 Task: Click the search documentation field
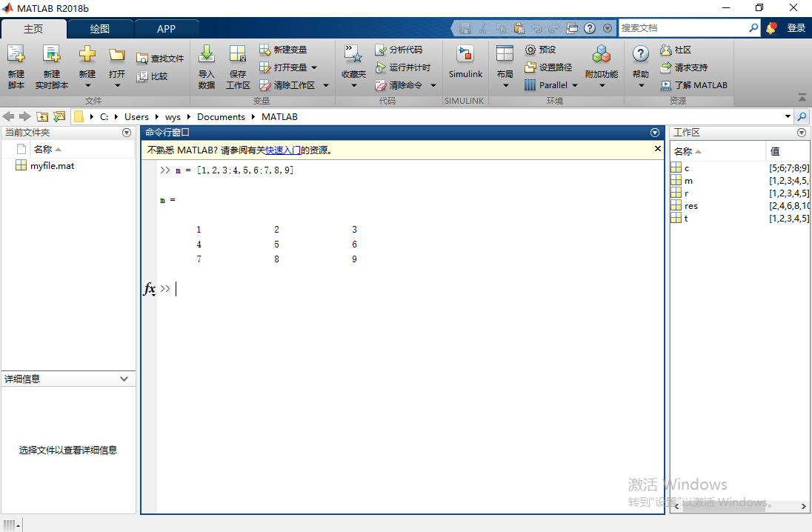click(x=684, y=28)
